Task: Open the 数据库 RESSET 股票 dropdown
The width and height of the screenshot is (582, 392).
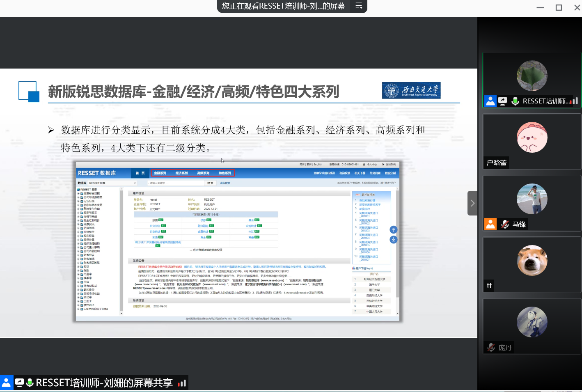Action: [x=112, y=183]
